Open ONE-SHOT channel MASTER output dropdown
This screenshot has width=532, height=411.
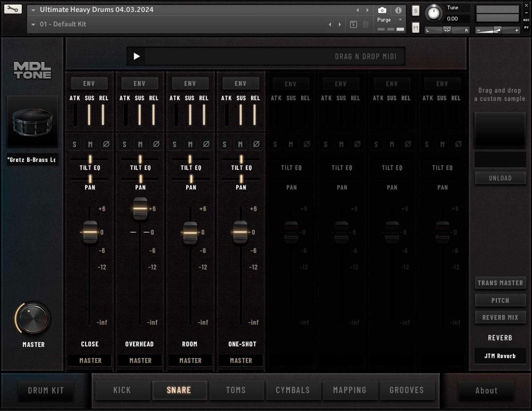(x=241, y=361)
